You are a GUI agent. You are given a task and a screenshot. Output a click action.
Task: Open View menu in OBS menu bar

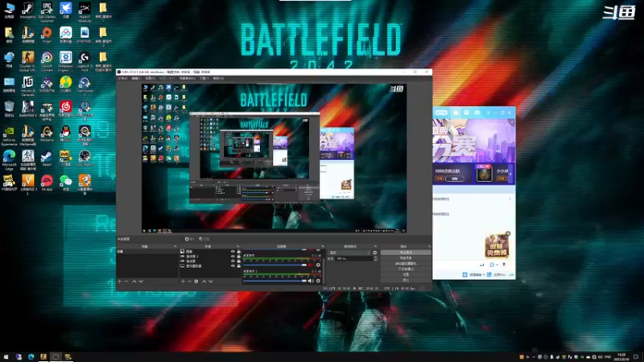point(150,78)
